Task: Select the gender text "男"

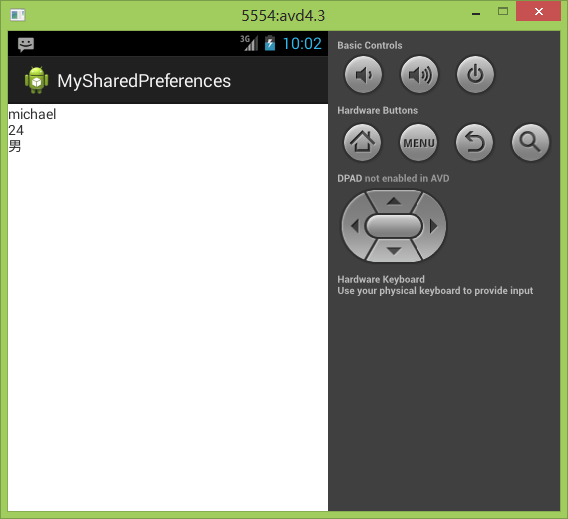Action: tap(15, 146)
